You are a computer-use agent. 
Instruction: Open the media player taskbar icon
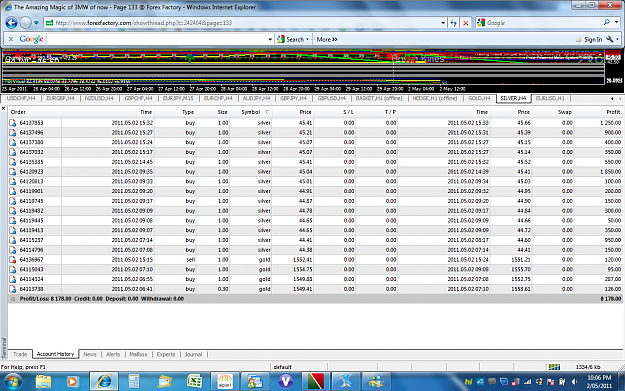72,382
